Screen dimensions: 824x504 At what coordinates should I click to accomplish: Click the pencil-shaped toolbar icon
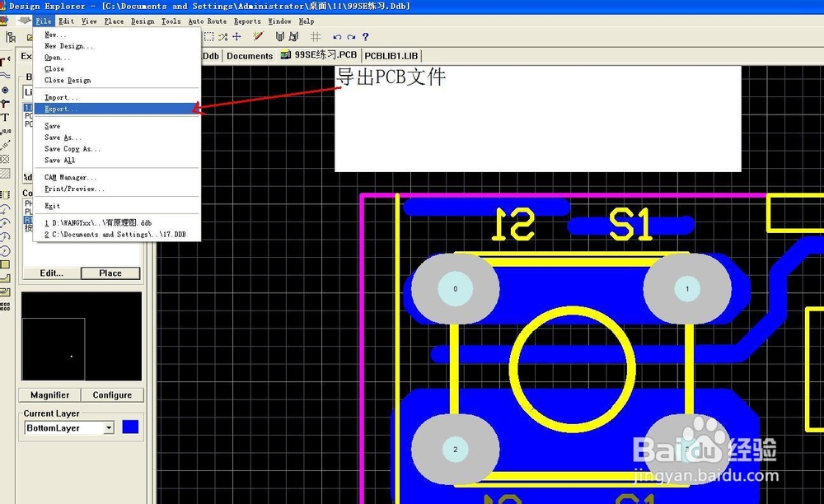(x=257, y=36)
